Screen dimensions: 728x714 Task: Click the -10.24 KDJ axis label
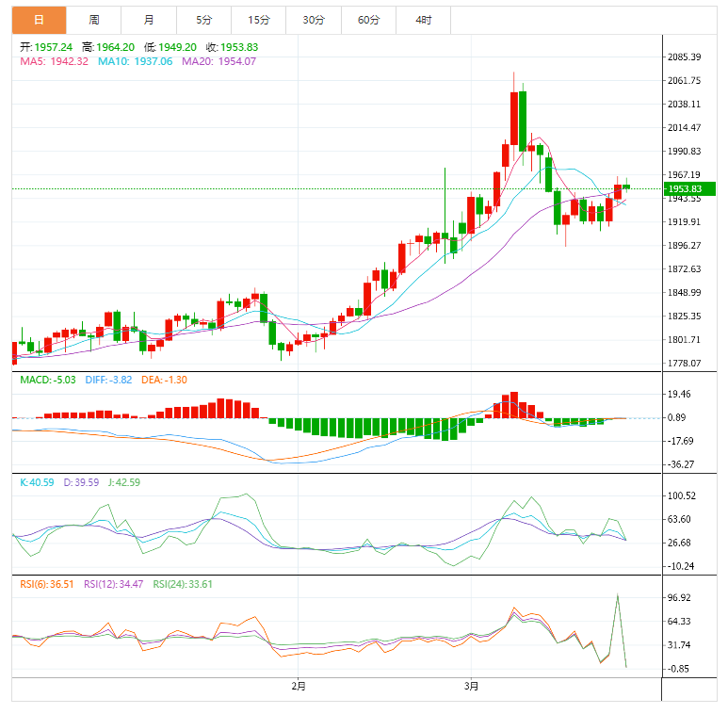tap(681, 566)
